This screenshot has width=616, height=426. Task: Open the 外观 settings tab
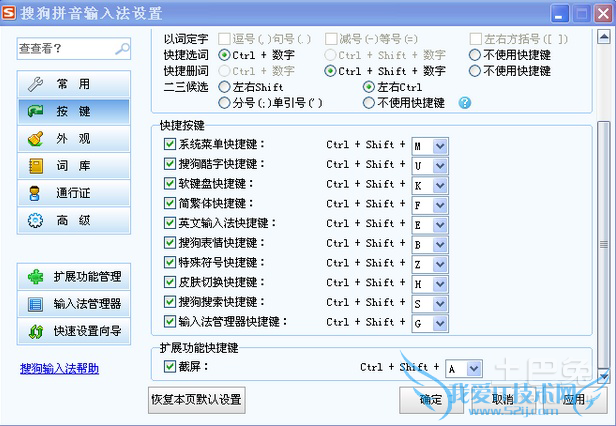point(73,139)
